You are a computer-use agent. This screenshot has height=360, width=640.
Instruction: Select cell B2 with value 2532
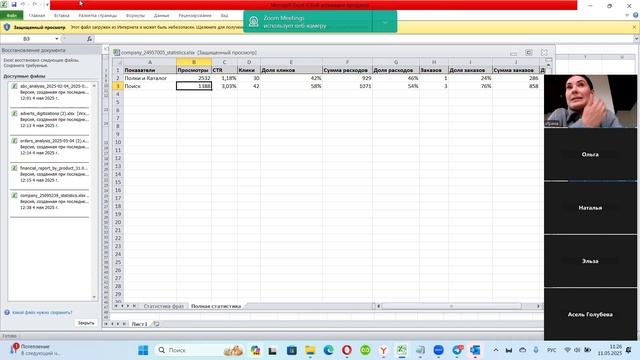click(194, 78)
